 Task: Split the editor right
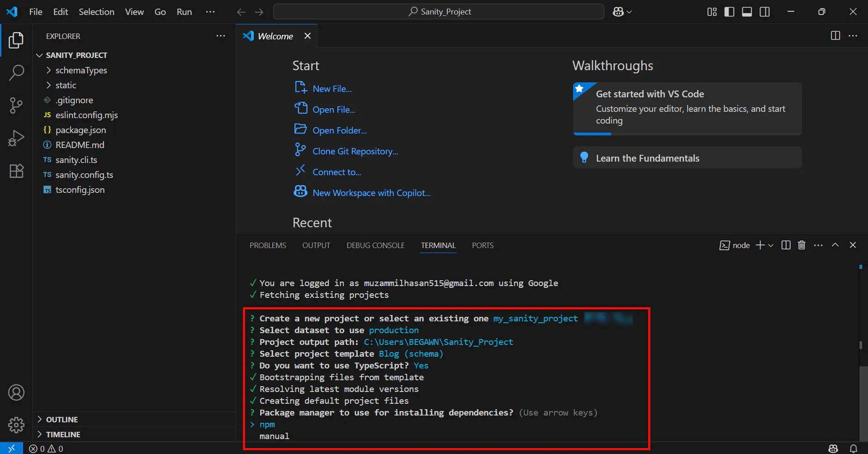click(835, 36)
